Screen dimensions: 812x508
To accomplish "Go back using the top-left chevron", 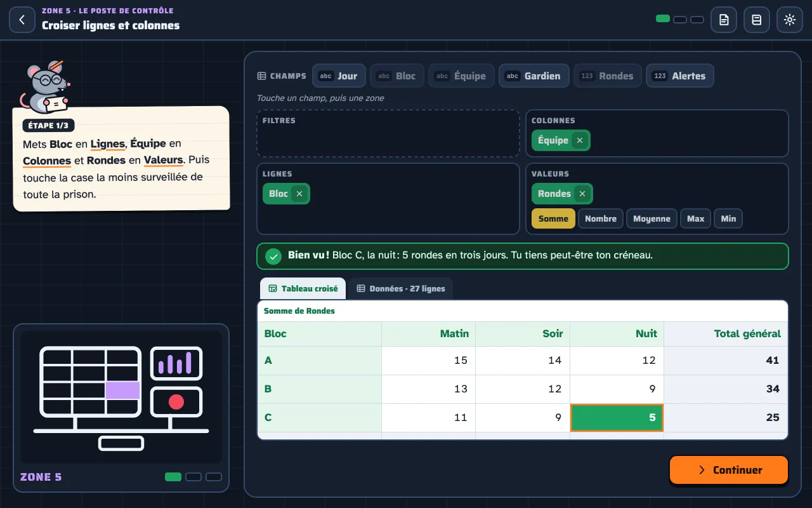I will (22, 20).
